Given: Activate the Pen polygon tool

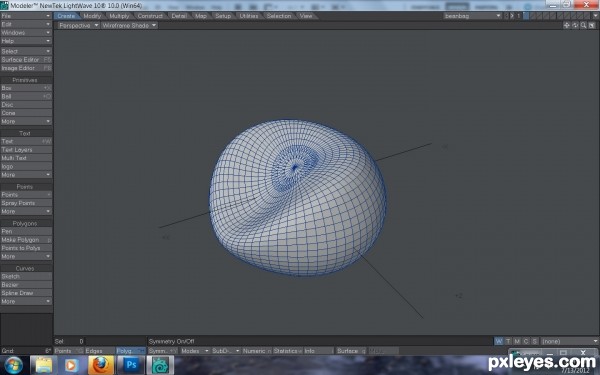Looking at the screenshot, I should [26, 231].
